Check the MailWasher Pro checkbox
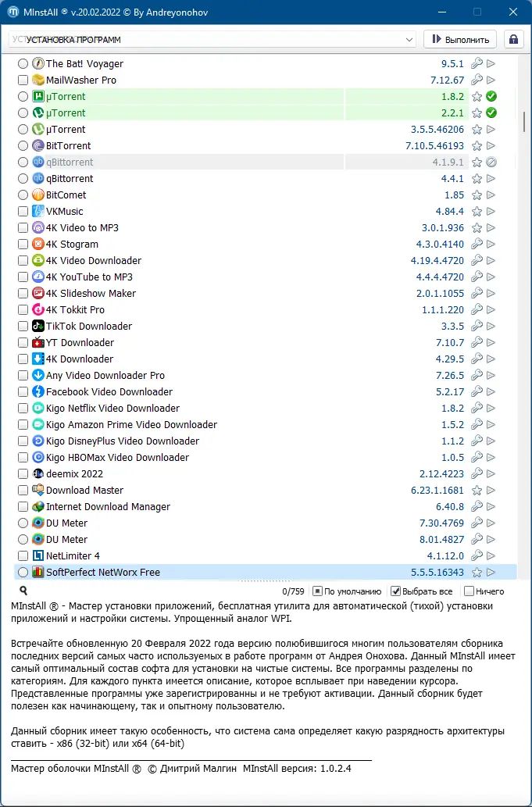532x807 pixels. click(x=23, y=80)
